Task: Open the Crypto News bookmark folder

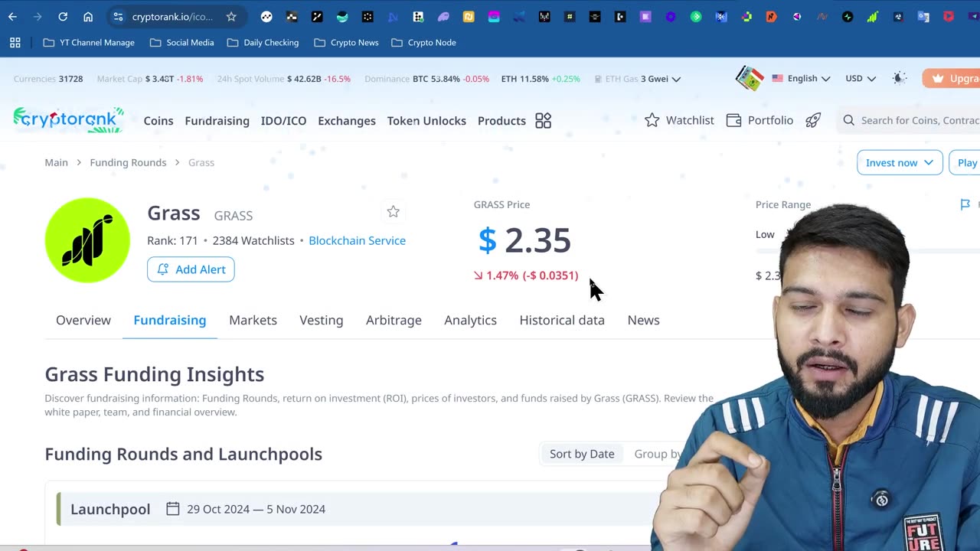Action: 346,43
